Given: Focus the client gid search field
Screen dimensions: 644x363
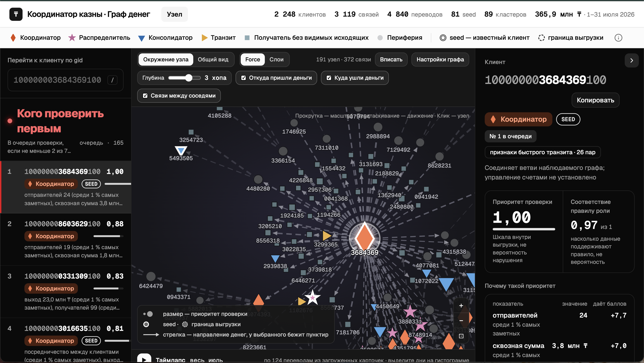Looking at the screenshot, I should coord(65,80).
